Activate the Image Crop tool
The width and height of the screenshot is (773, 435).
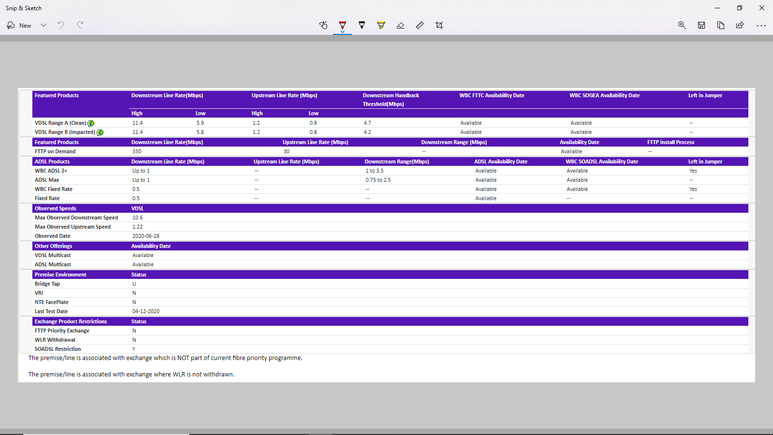click(439, 25)
